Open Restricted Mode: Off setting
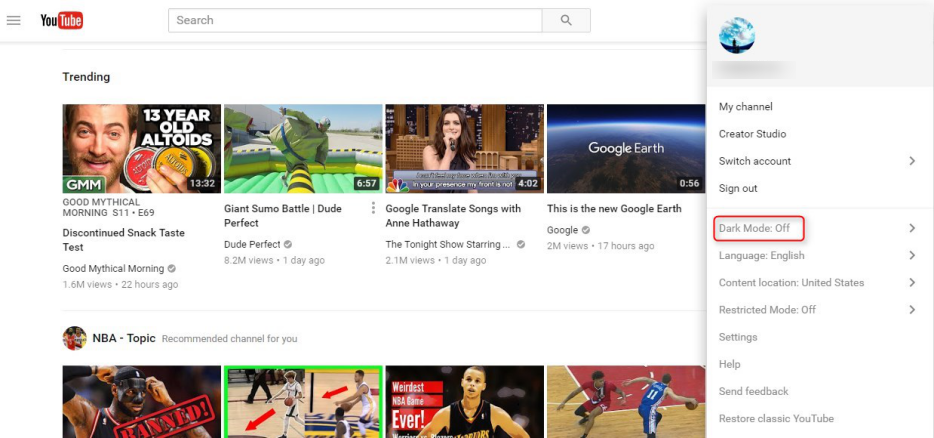This screenshot has height=438, width=934. (767, 309)
